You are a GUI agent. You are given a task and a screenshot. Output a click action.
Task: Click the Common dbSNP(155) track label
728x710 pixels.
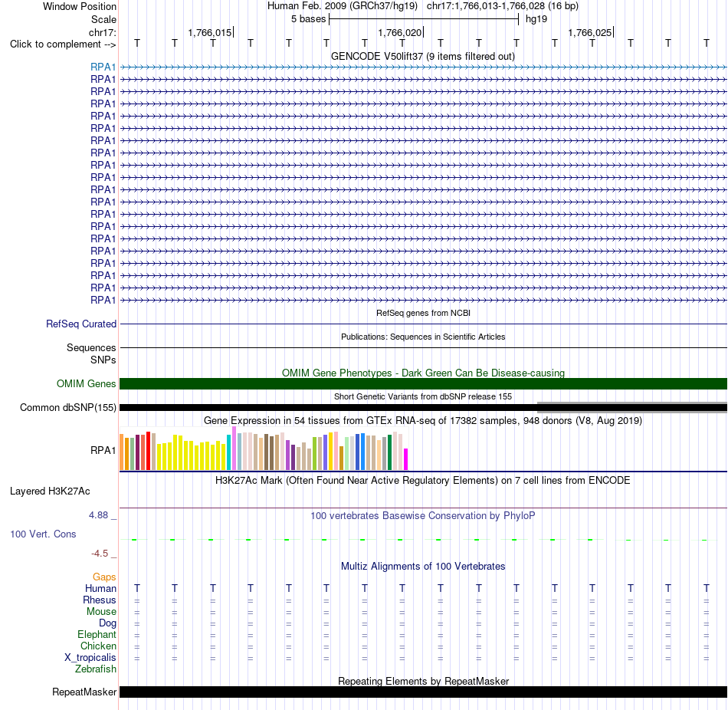click(67, 407)
